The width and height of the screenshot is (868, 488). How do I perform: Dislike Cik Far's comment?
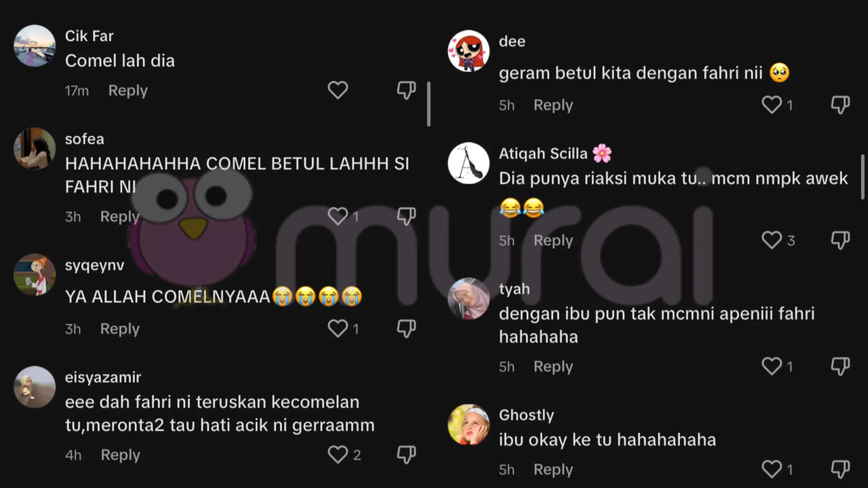pyautogui.click(x=406, y=90)
